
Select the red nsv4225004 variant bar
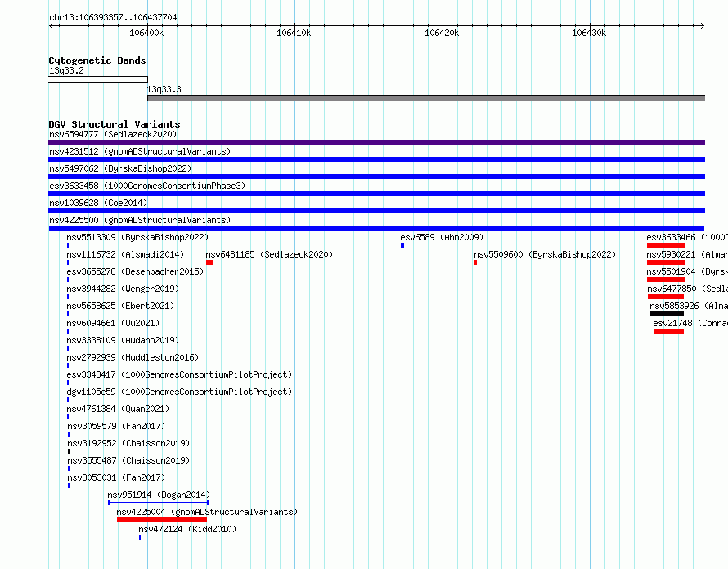pyautogui.click(x=162, y=520)
